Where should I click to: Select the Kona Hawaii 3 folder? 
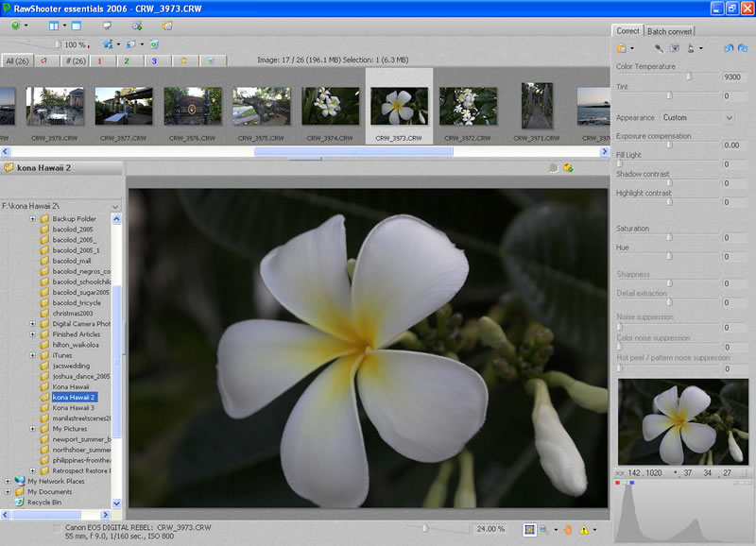click(x=74, y=407)
